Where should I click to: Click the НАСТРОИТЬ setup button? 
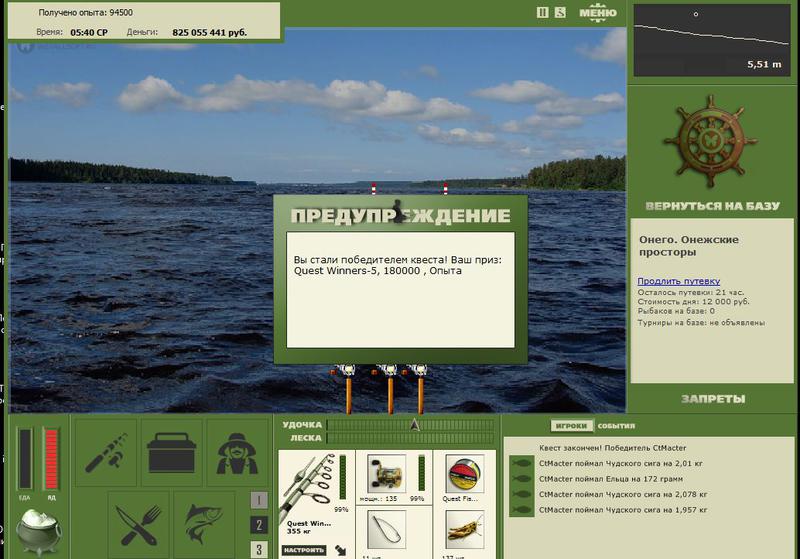click(x=304, y=550)
